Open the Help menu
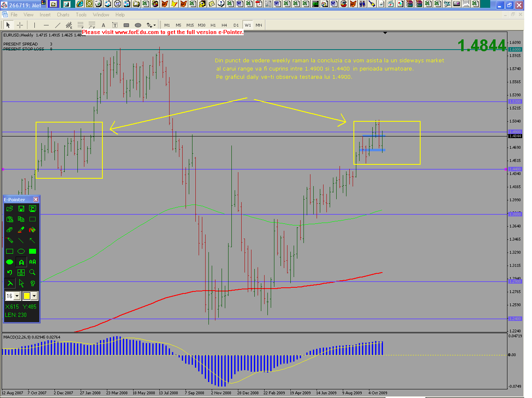The image size is (532, 398). [120, 15]
